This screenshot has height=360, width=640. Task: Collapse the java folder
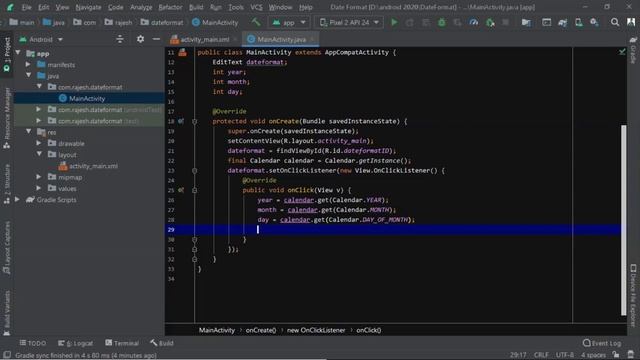point(29,76)
